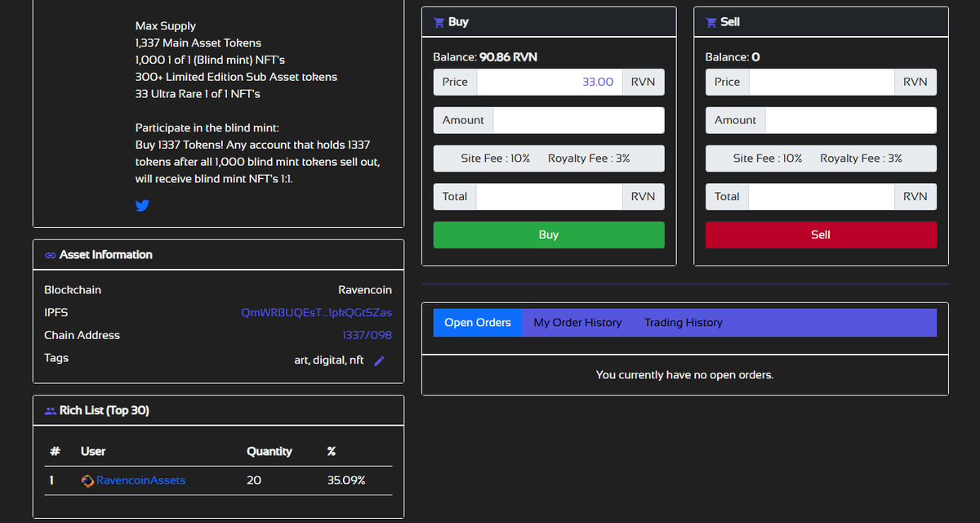Click the Sell balance value 0
Viewport: 980px width, 523px height.
click(x=755, y=57)
